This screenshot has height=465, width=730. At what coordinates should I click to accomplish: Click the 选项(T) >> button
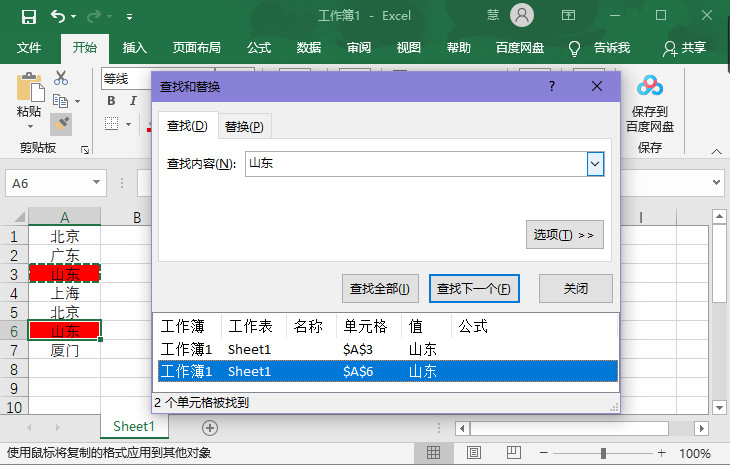point(564,235)
